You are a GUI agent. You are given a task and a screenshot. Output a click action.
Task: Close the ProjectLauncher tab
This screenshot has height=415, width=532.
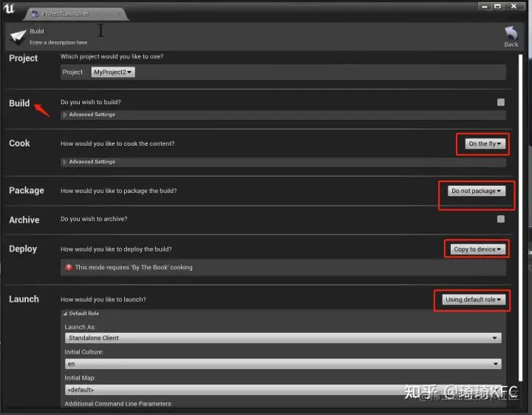(119, 13)
